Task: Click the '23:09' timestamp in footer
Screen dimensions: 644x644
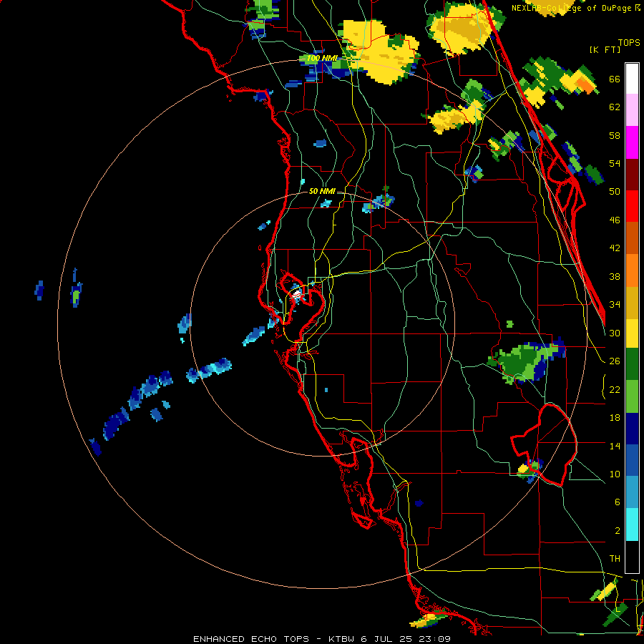Action: point(435,639)
